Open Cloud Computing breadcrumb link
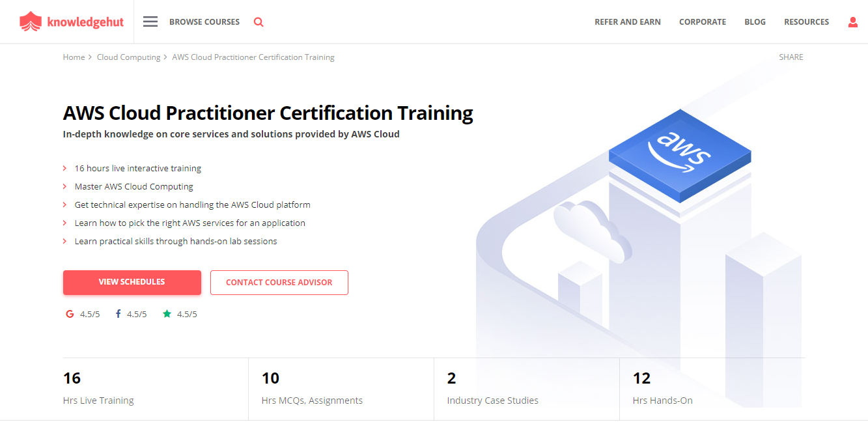 128,57
